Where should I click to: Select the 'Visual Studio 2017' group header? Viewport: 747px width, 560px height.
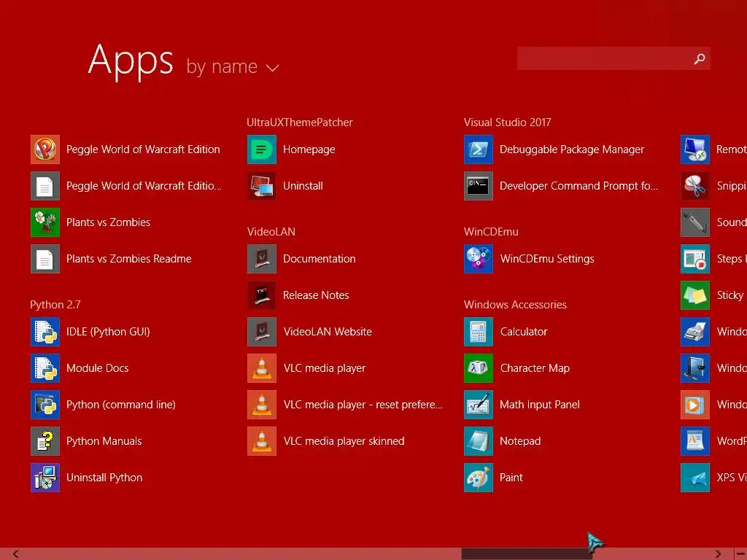pos(508,122)
